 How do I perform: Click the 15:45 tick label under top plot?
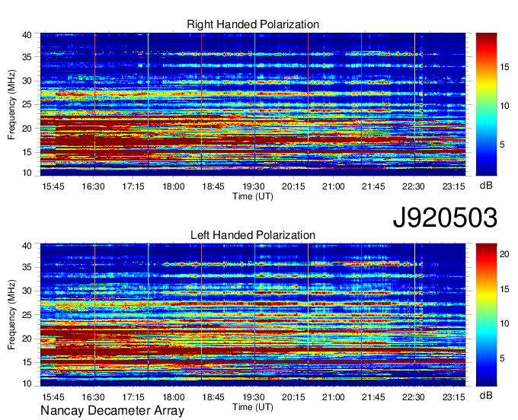(53, 186)
